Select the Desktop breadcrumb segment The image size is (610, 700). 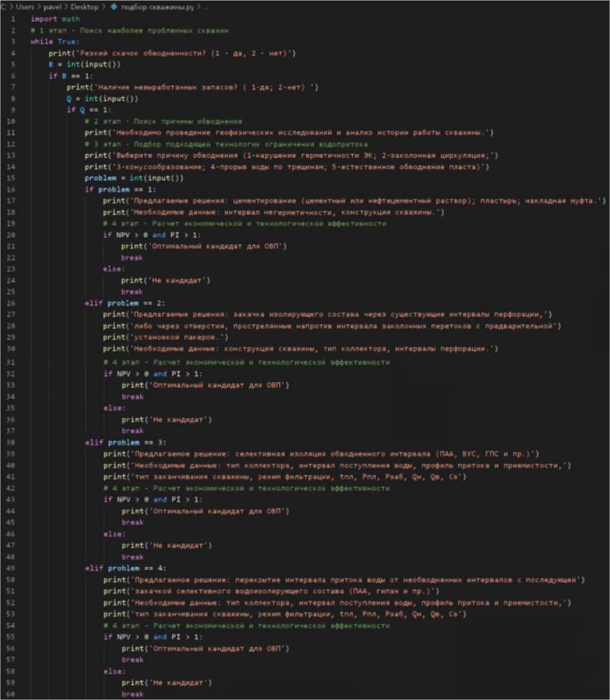coord(85,7)
